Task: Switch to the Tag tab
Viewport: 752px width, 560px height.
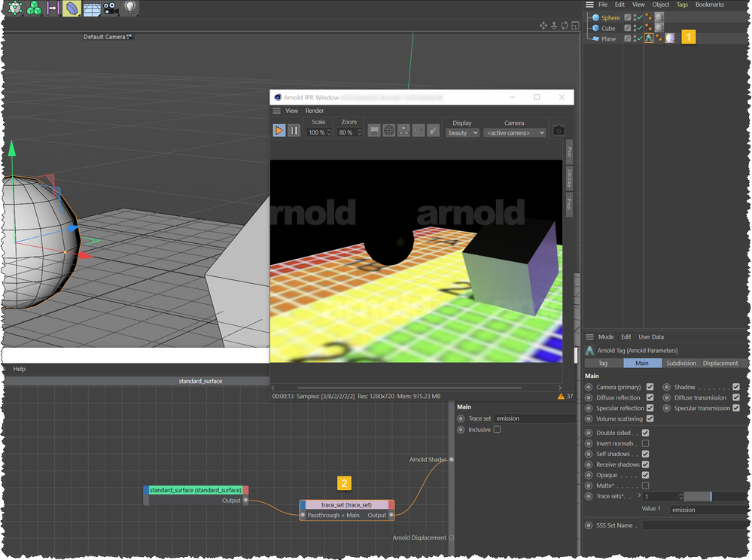Action: [603, 363]
